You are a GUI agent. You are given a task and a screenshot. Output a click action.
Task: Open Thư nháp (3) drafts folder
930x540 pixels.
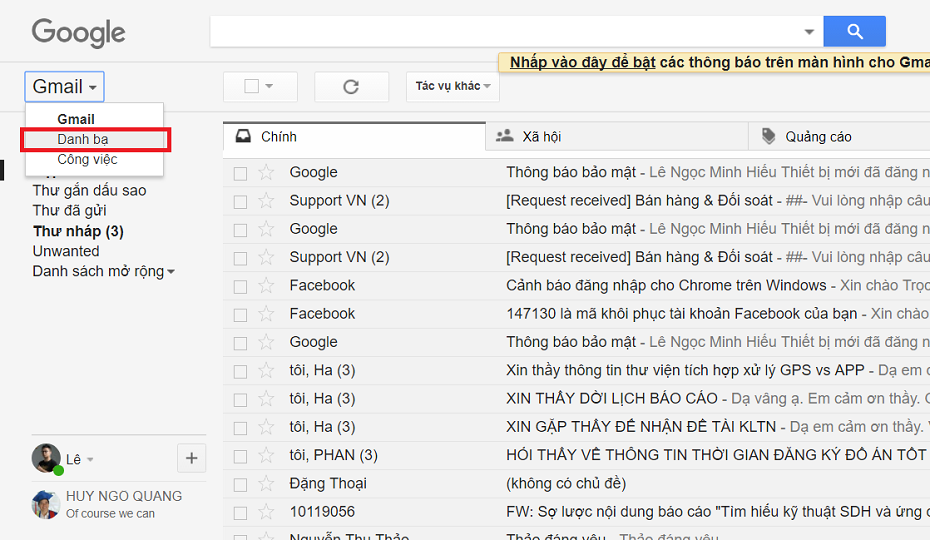[78, 231]
